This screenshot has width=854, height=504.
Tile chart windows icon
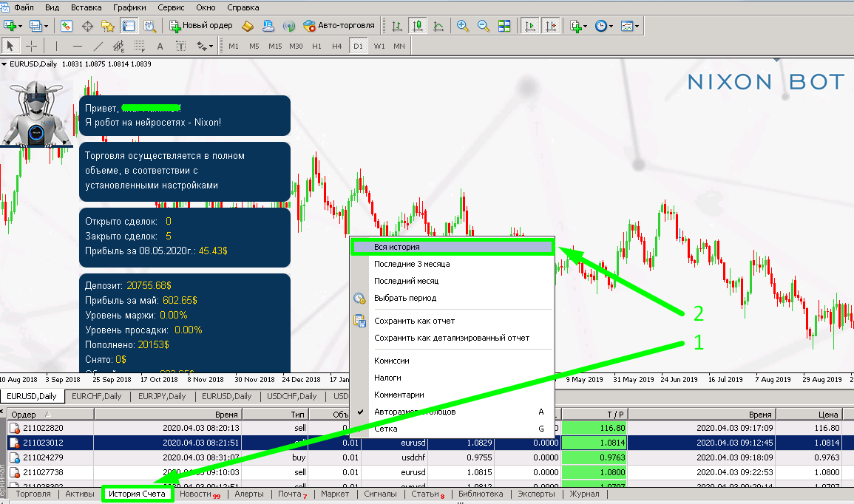[504, 26]
